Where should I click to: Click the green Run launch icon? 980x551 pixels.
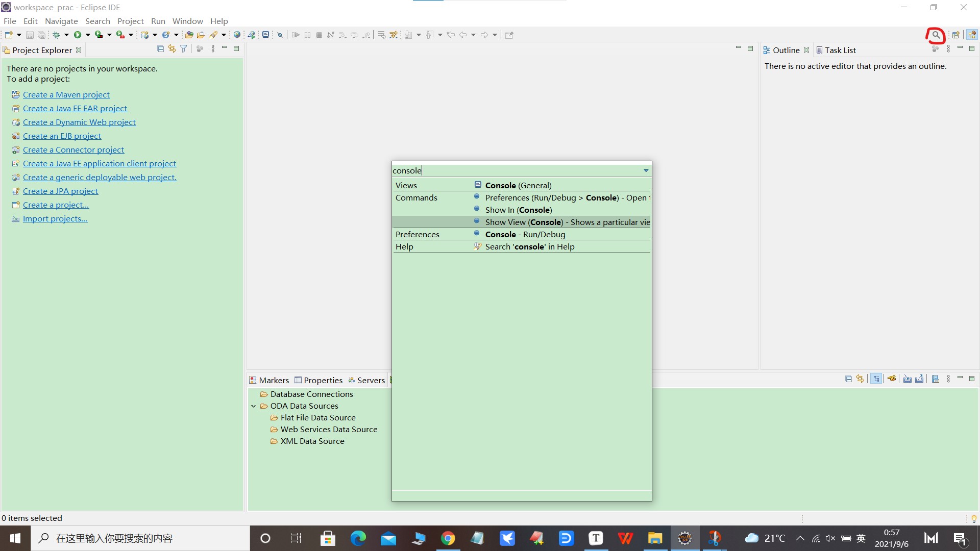[x=78, y=35]
